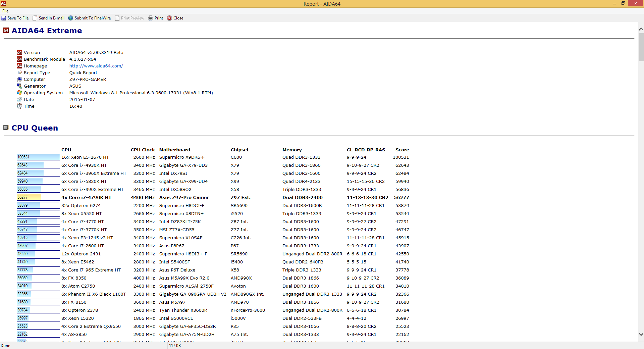Click the Supermicro X9DR6-F cell
The width and height of the screenshot is (644, 349).
(182, 157)
